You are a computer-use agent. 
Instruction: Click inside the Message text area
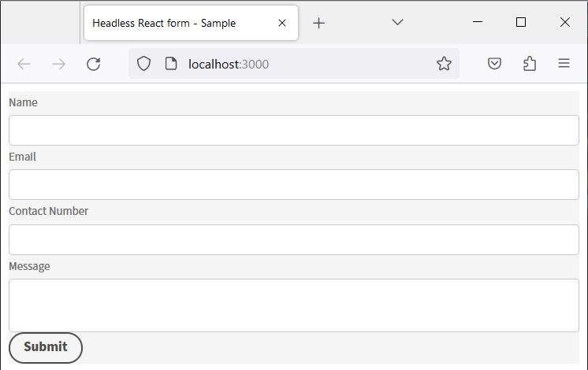[294, 305]
